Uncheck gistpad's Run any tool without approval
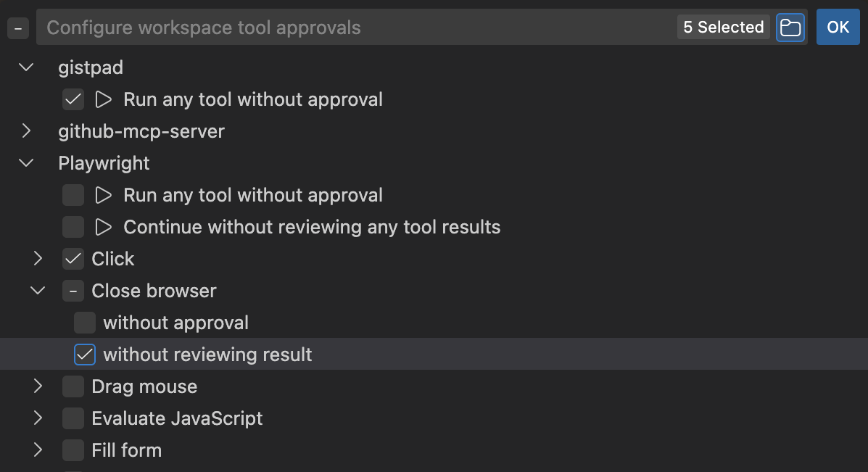The height and width of the screenshot is (472, 868). tap(73, 99)
